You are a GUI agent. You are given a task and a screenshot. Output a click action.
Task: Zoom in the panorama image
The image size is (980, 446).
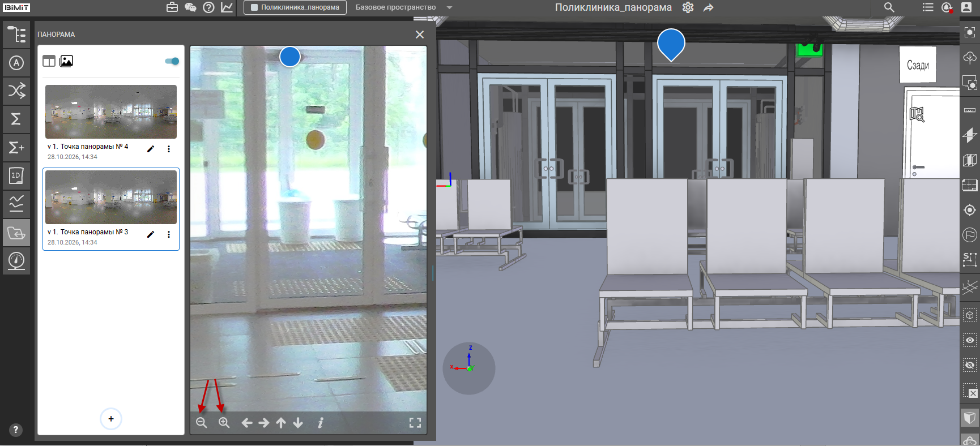(x=224, y=423)
